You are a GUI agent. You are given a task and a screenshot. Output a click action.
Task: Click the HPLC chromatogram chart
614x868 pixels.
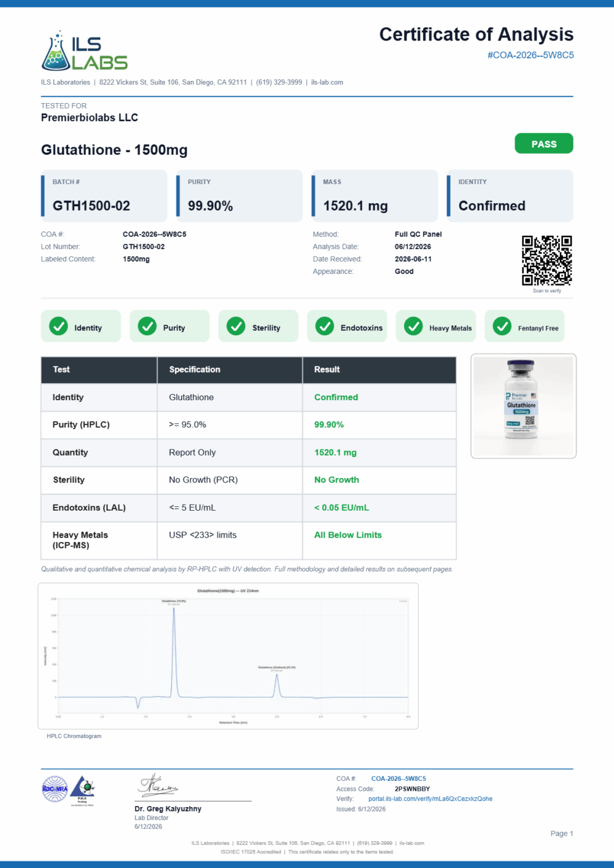228,656
